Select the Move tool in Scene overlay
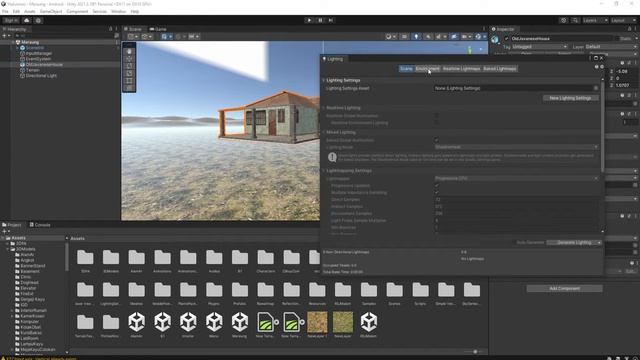This screenshot has height=360, width=640. coord(129,59)
